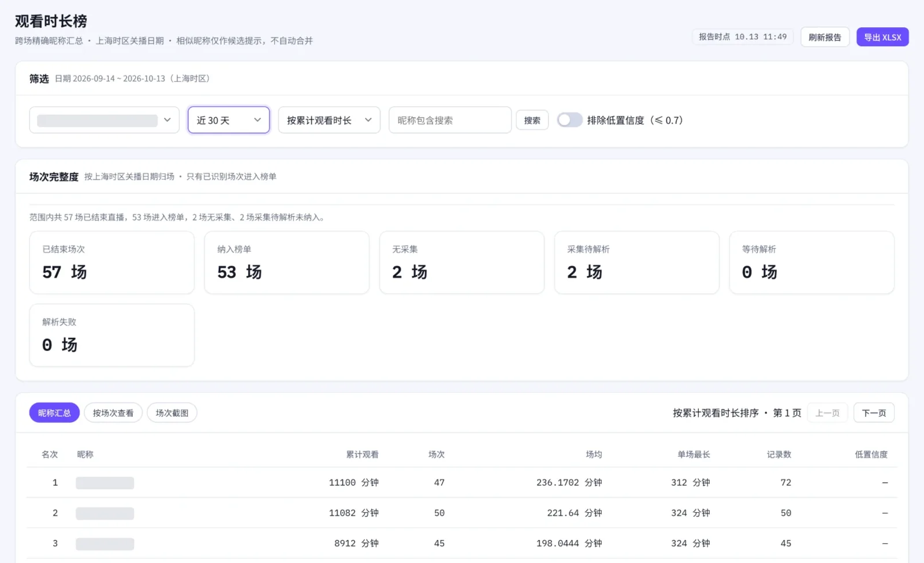Click the 按累计观看时长排序 · 第 1 页 label
The width and height of the screenshot is (924, 563).
[737, 413]
